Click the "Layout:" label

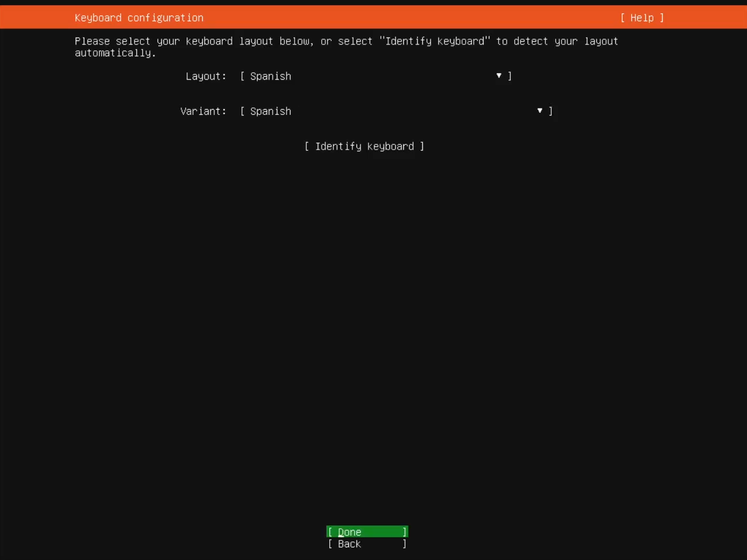(x=206, y=76)
